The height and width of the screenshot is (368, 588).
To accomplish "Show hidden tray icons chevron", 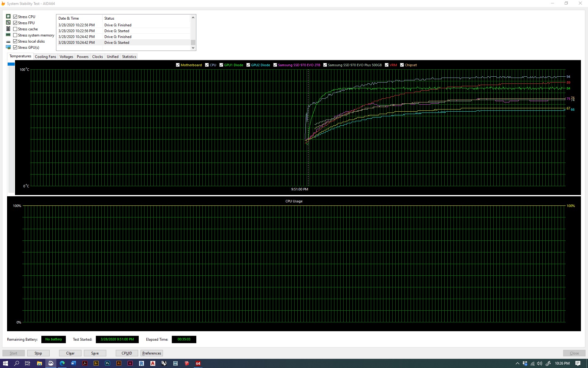I will click(517, 363).
